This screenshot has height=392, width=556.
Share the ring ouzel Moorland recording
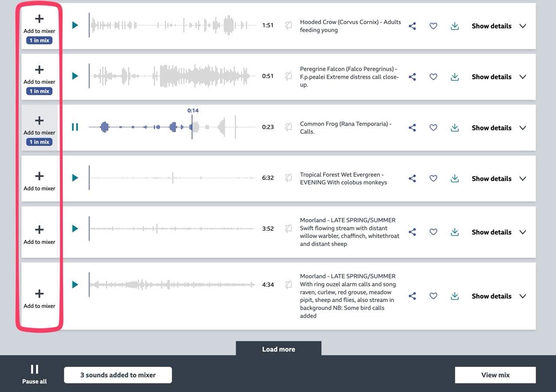pos(412,296)
